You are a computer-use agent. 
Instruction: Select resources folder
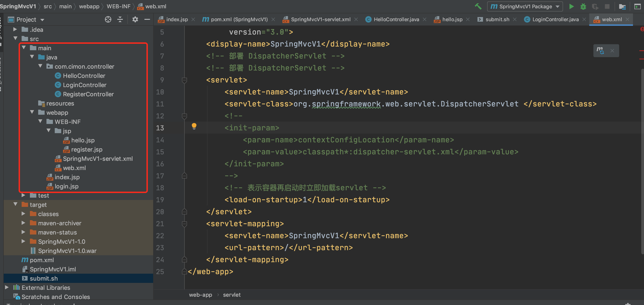tap(60, 103)
